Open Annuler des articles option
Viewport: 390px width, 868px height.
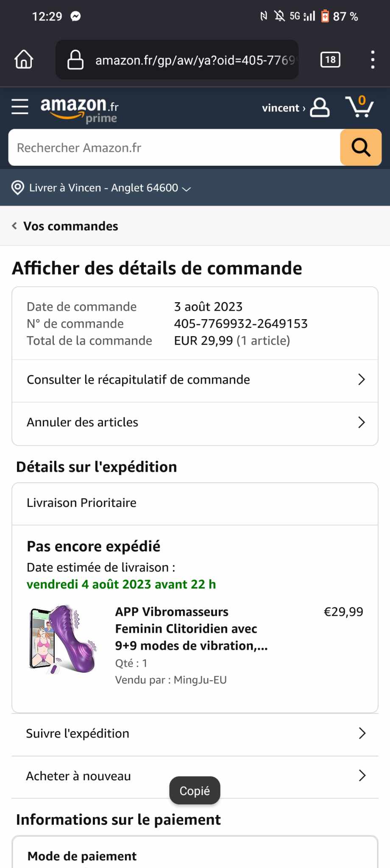(195, 423)
